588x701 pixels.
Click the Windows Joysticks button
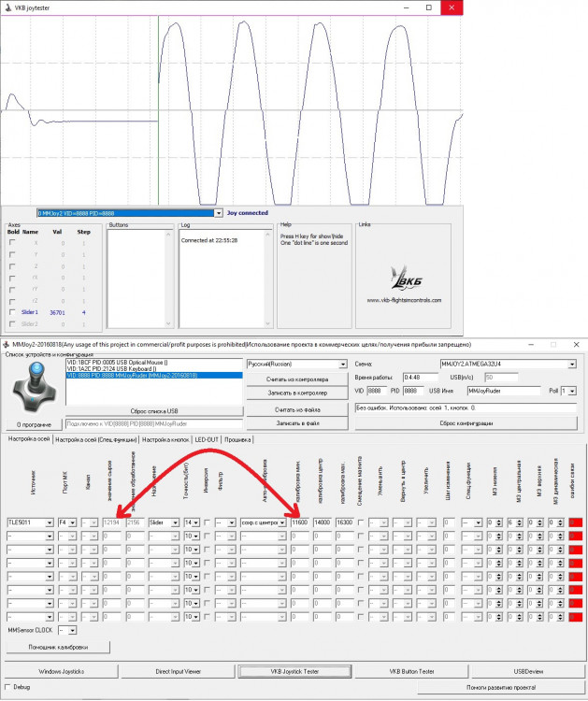(x=62, y=671)
